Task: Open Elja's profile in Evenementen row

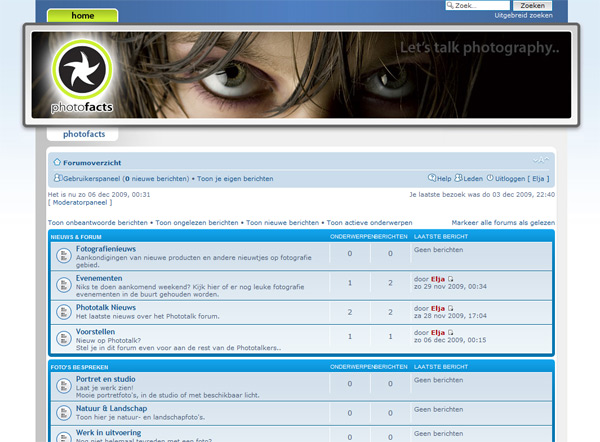Action: click(x=438, y=279)
